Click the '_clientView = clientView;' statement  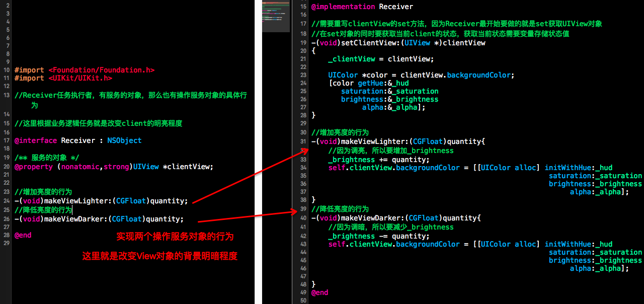point(381,59)
